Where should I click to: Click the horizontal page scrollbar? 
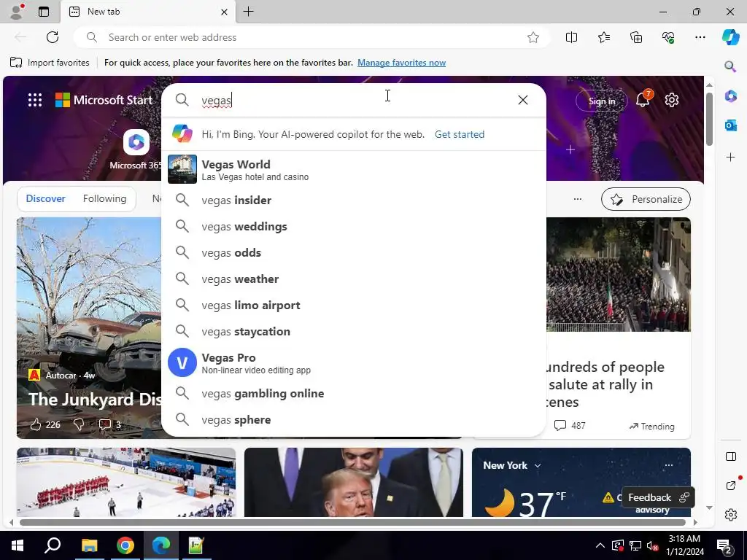click(352, 522)
